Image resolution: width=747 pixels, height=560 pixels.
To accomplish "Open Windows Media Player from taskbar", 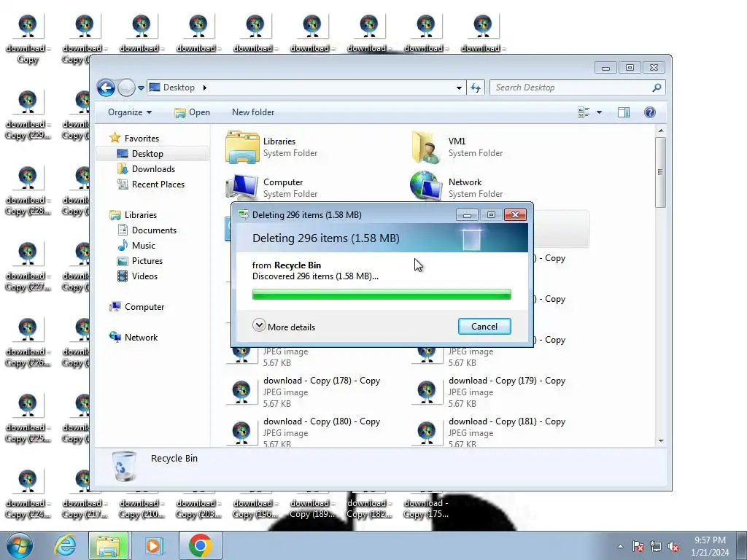I will pos(153,545).
